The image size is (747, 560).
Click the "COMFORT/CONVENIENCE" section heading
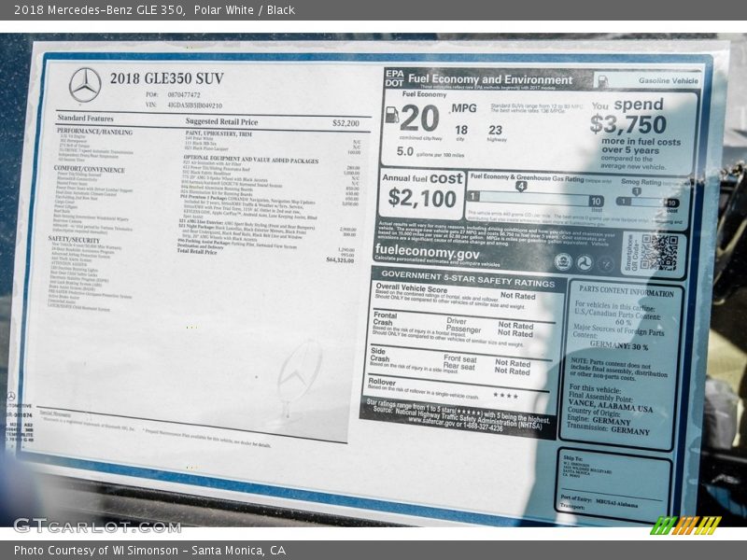click(x=89, y=169)
